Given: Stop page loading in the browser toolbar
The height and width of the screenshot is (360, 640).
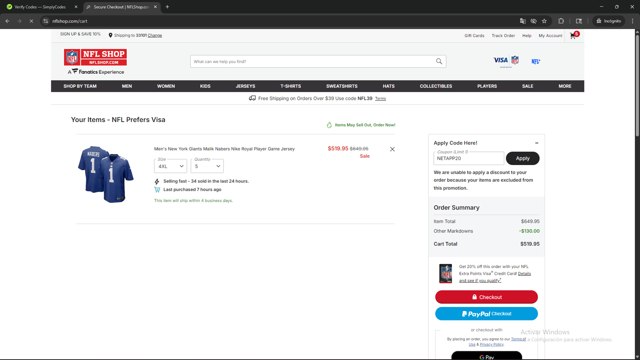Looking at the screenshot, I should pyautogui.click(x=31, y=21).
